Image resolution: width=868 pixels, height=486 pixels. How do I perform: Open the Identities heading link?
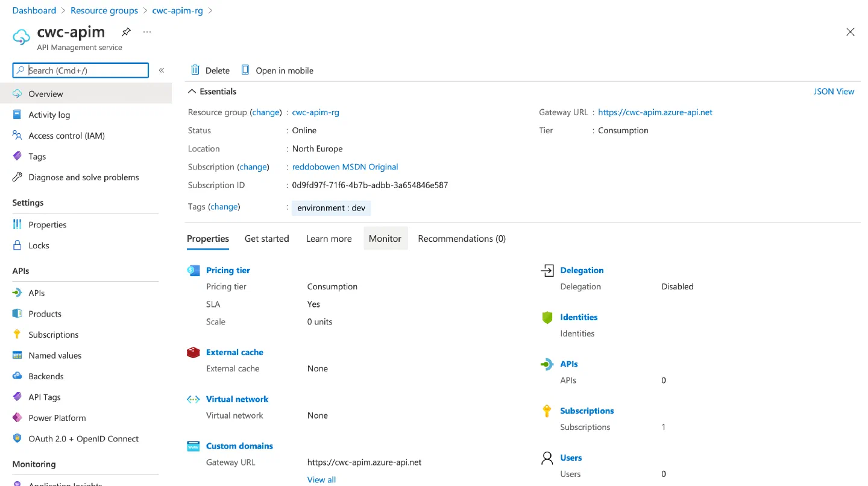579,317
